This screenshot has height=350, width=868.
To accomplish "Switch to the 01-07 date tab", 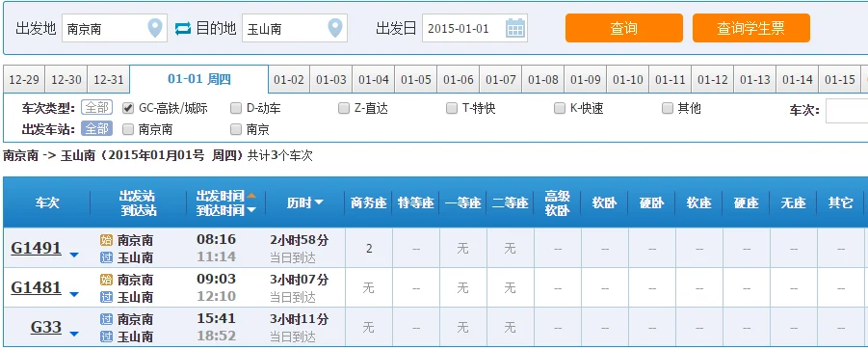I will [500, 80].
